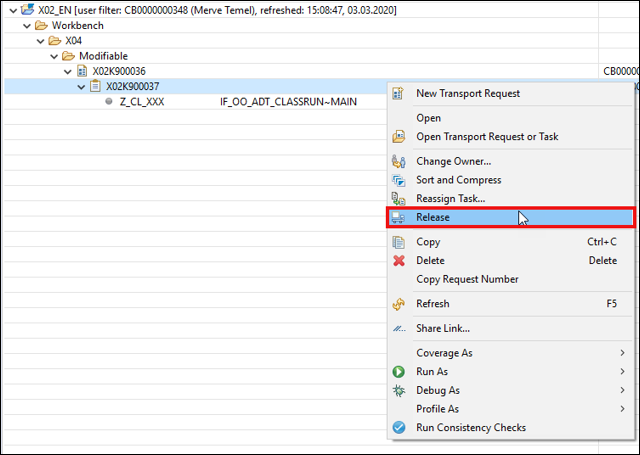Collapse the Workbench folder
The width and height of the screenshot is (640, 455).
[x=27, y=26]
